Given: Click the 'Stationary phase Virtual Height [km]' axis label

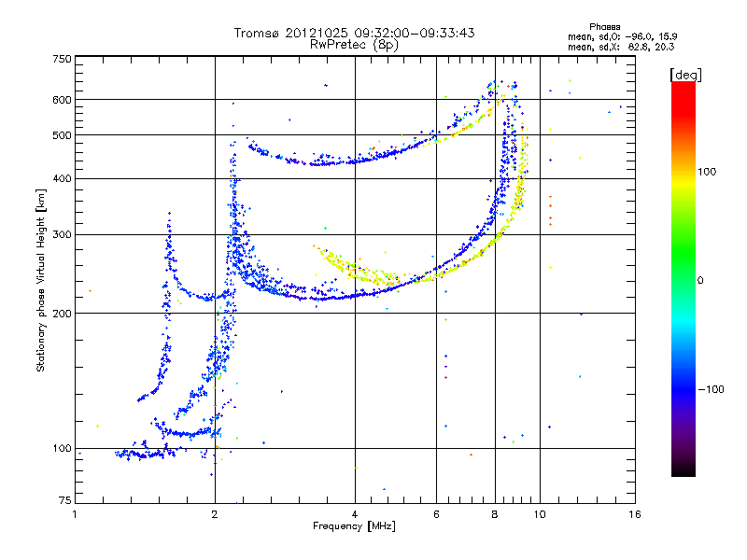Looking at the screenshot, I should 41,281.
